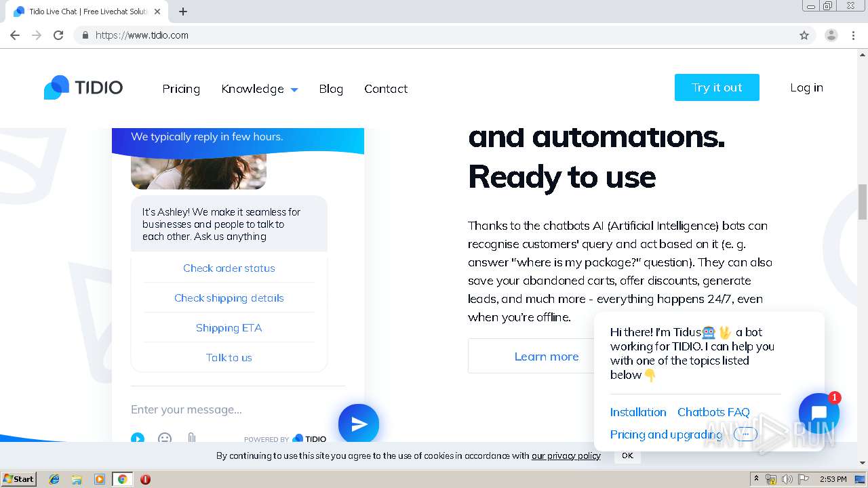Open the Chrome profile avatar icon

pyautogui.click(x=831, y=35)
